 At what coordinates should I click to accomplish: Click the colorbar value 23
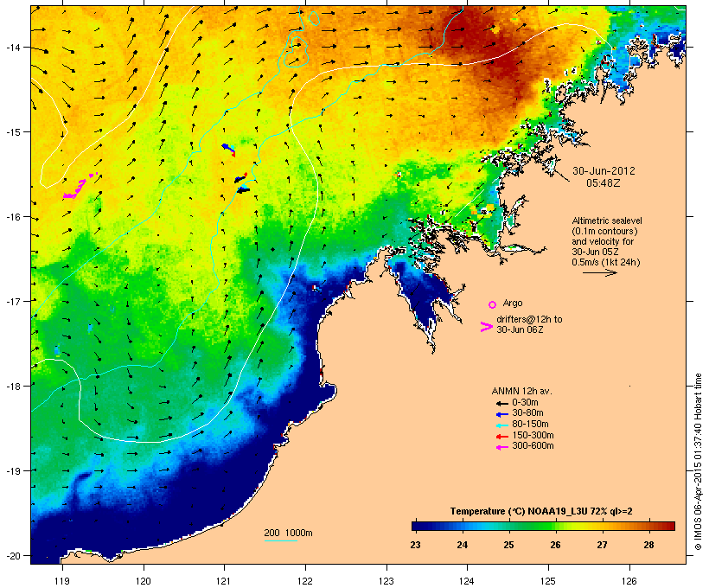415,545
